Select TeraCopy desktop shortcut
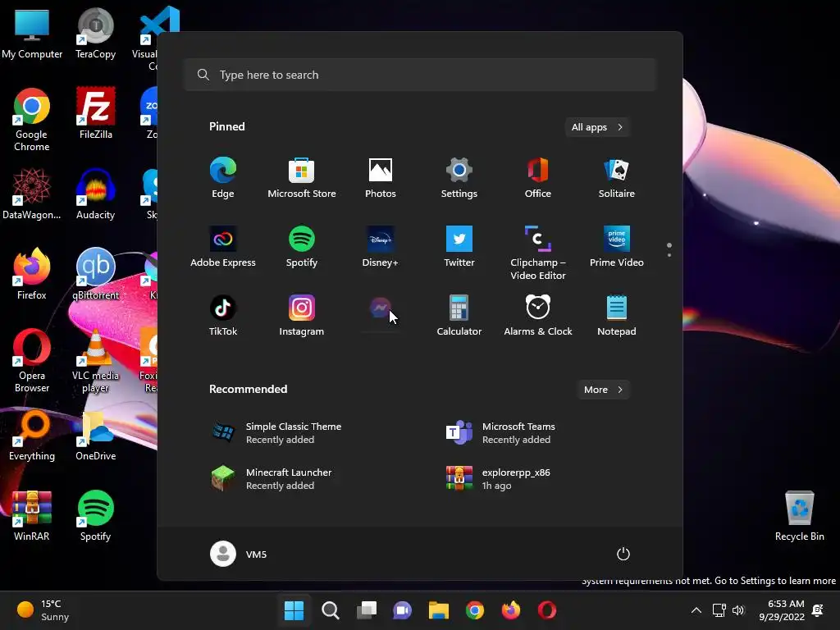840x630 pixels. [x=95, y=34]
